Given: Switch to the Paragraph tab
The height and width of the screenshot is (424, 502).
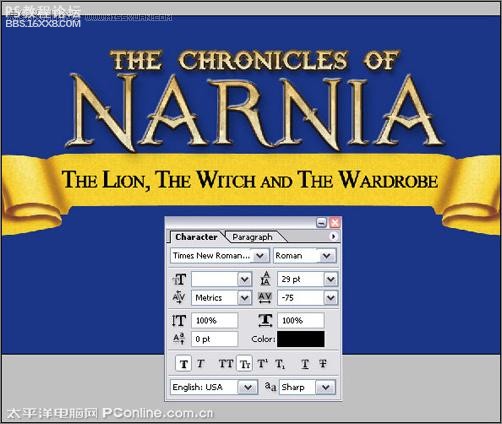Looking at the screenshot, I should point(252,237).
